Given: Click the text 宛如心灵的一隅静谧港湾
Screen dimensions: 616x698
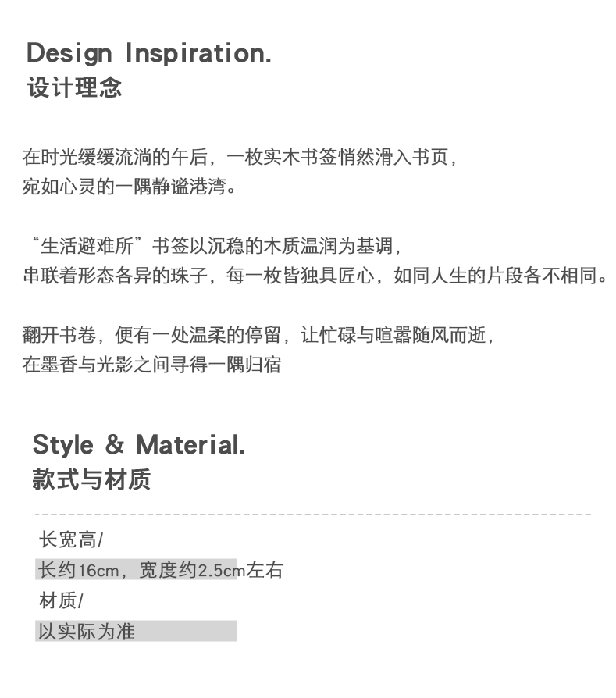Looking at the screenshot, I should 129,187.
